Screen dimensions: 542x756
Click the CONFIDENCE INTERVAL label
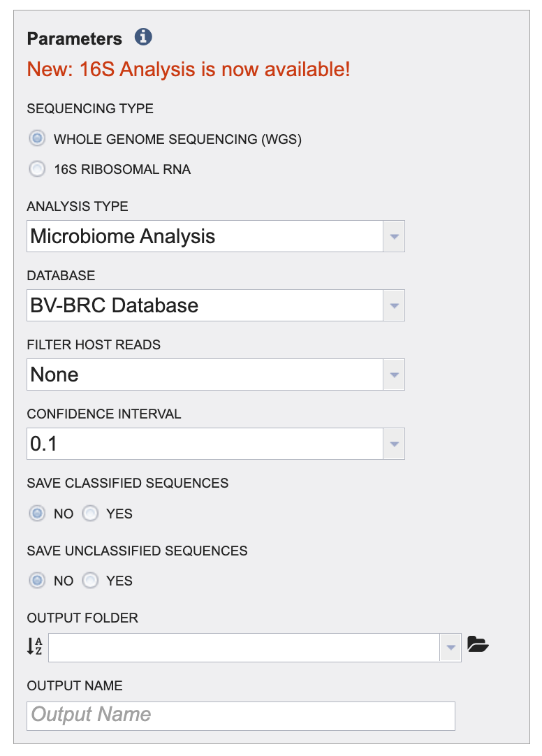104,414
